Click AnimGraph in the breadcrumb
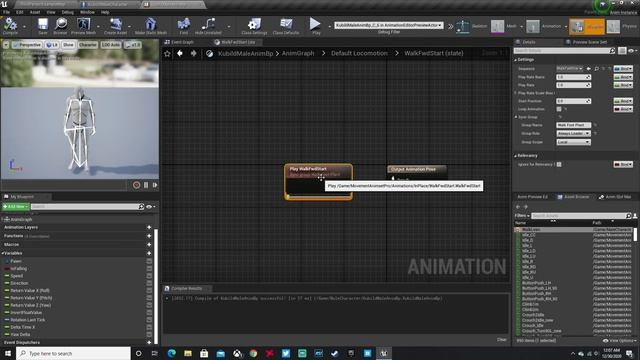Image resolution: width=640 pixels, height=360 pixels. pyautogui.click(x=298, y=53)
